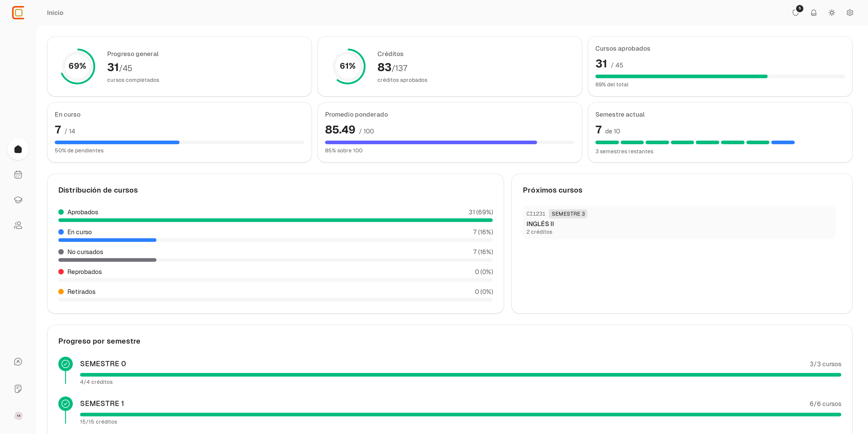Click the Cursos aprobados progress bar
The width and height of the screenshot is (868, 434).
[720, 76]
